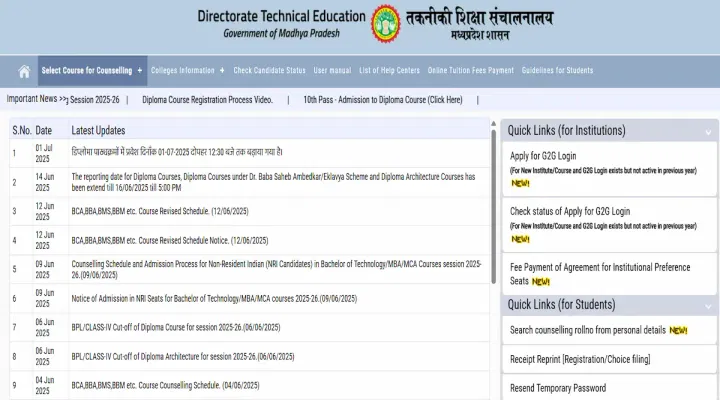Click the Madhya Pradesh government emblem logo

point(386,24)
